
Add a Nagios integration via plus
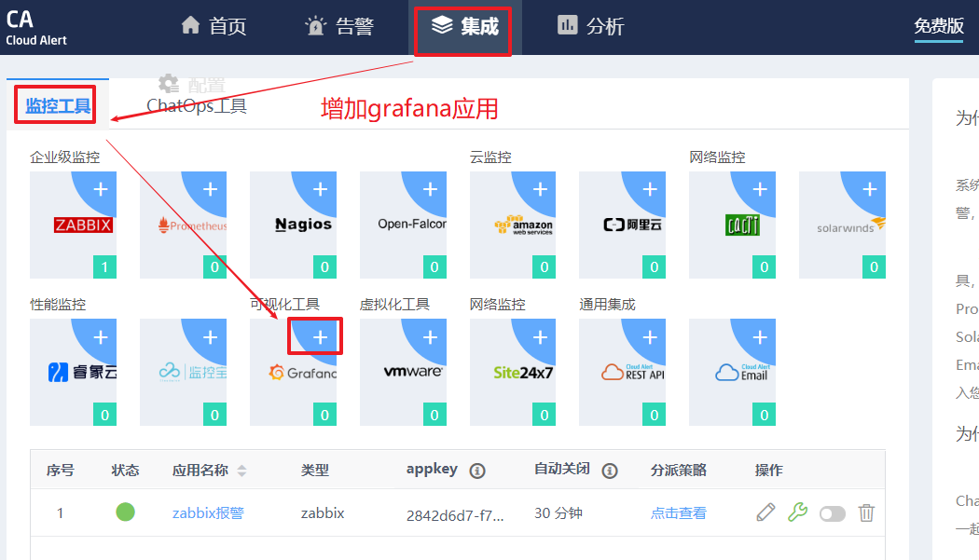point(321,189)
